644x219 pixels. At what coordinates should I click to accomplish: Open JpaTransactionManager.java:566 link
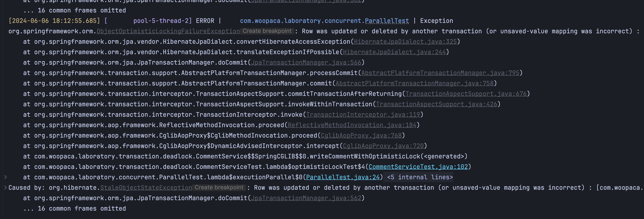click(306, 63)
